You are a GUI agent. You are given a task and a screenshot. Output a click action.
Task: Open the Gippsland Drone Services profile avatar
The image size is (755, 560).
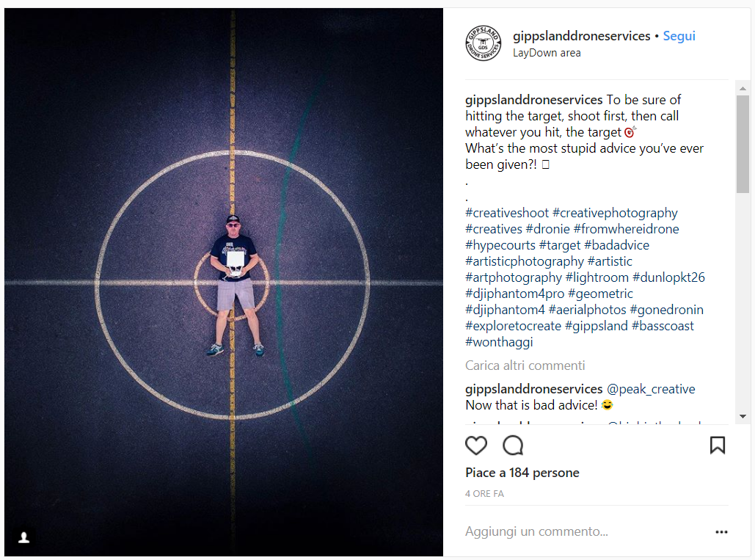tap(483, 43)
